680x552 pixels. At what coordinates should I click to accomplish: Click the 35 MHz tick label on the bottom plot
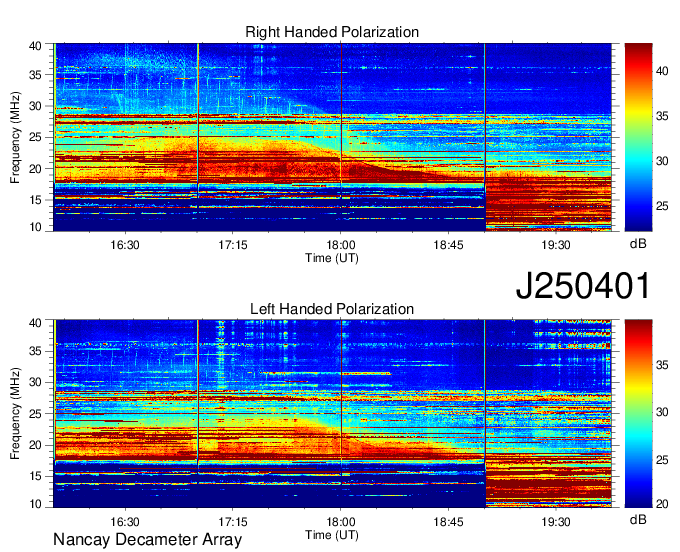[35, 351]
